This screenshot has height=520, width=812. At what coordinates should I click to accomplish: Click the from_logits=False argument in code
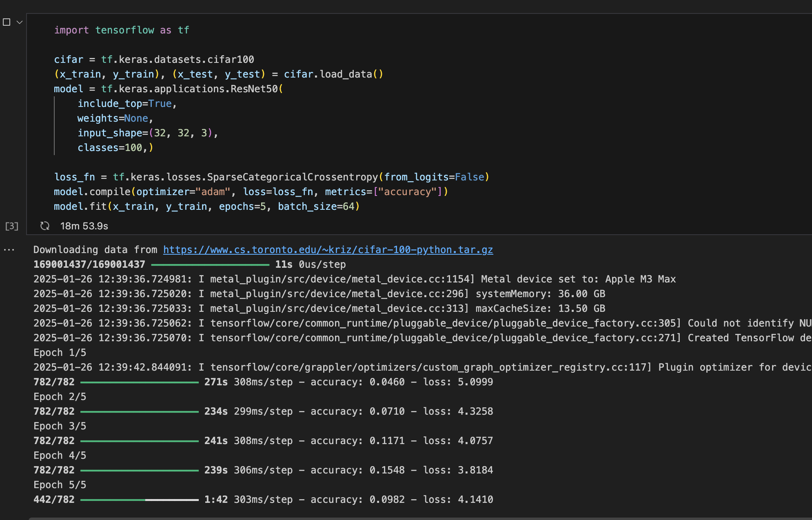click(434, 177)
